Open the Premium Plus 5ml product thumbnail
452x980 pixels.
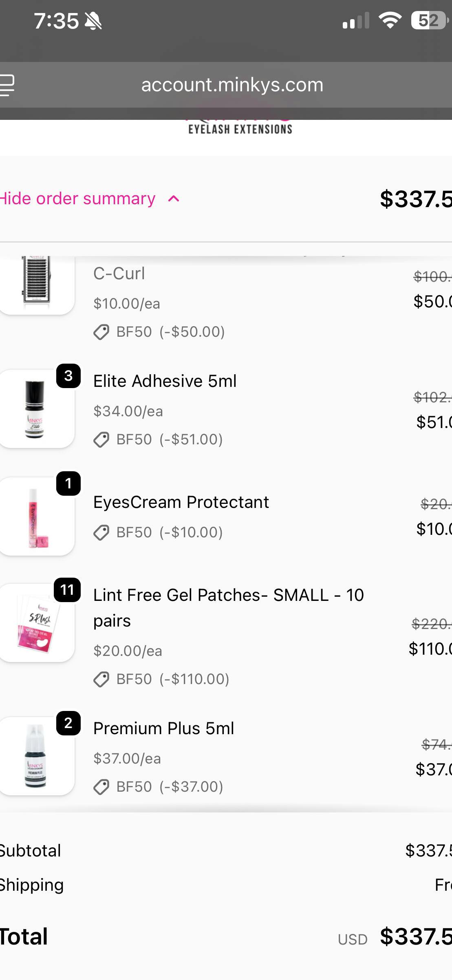[x=36, y=757]
